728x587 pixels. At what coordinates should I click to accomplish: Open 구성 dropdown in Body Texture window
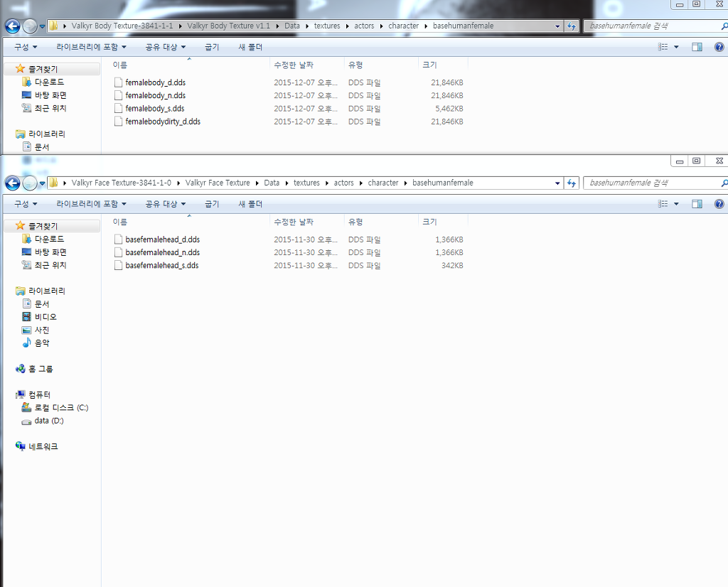point(26,47)
